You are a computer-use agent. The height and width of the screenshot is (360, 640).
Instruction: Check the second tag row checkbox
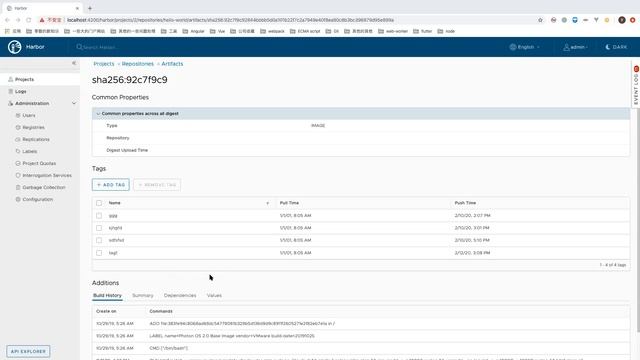coord(99,228)
